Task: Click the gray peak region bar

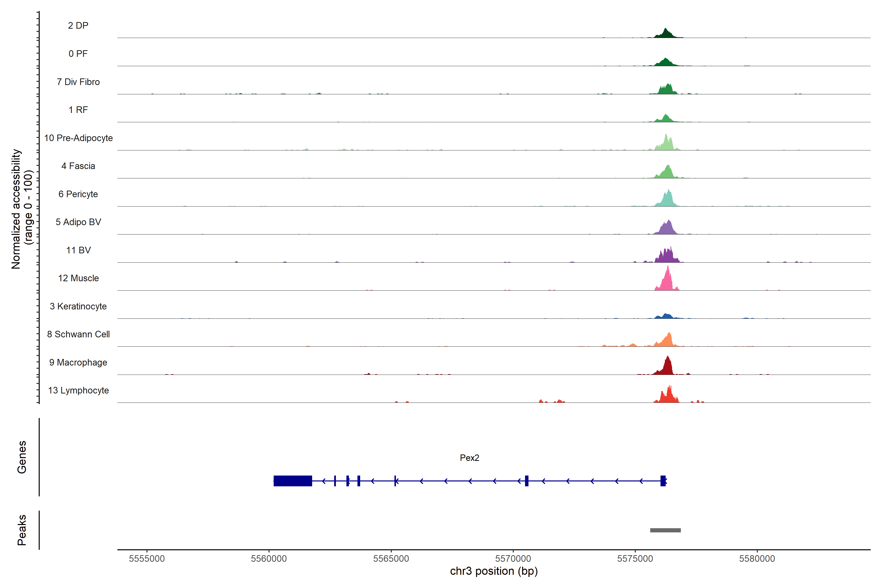Action: pyautogui.click(x=665, y=530)
